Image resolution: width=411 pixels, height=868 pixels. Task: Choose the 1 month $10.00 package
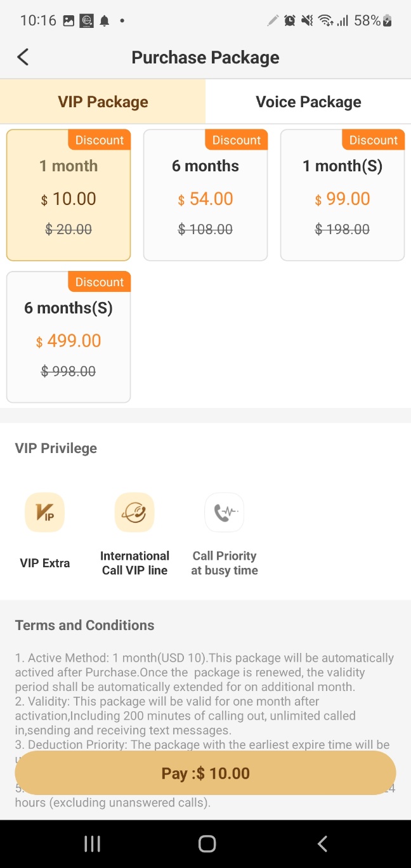pyautogui.click(x=68, y=195)
